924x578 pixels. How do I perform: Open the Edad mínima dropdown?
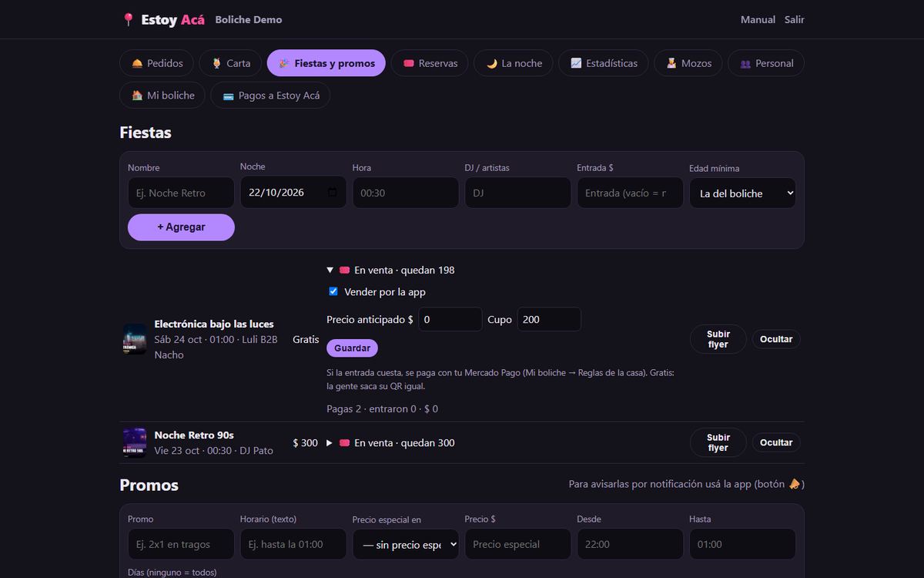[x=742, y=193]
